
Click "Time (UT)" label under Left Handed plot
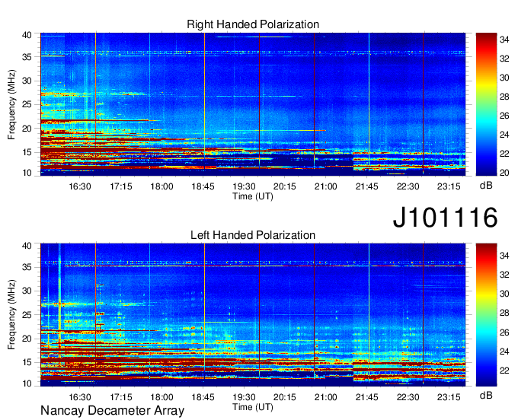(253, 407)
